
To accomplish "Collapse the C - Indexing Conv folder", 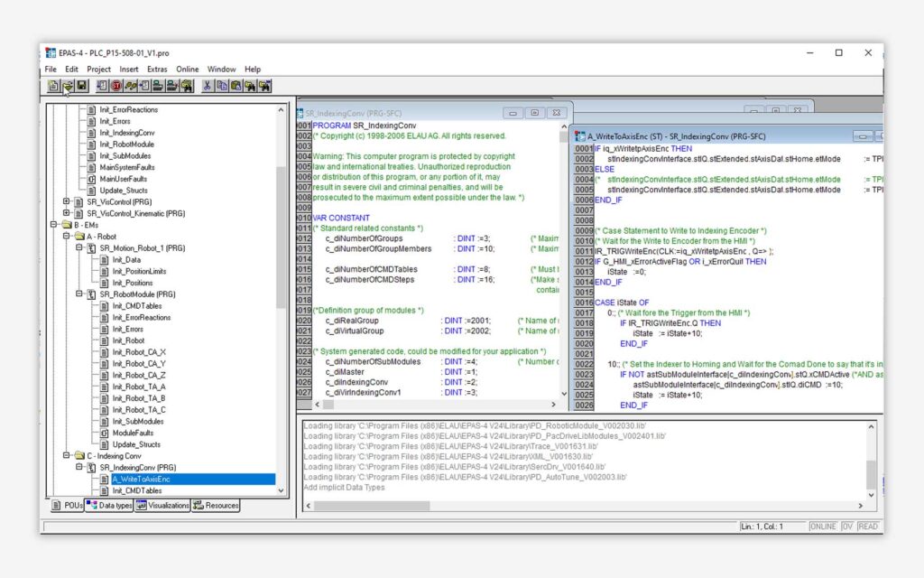I will pos(66,456).
